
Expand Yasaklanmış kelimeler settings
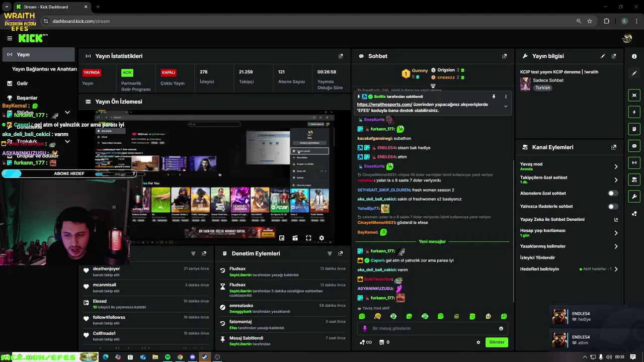(616, 246)
